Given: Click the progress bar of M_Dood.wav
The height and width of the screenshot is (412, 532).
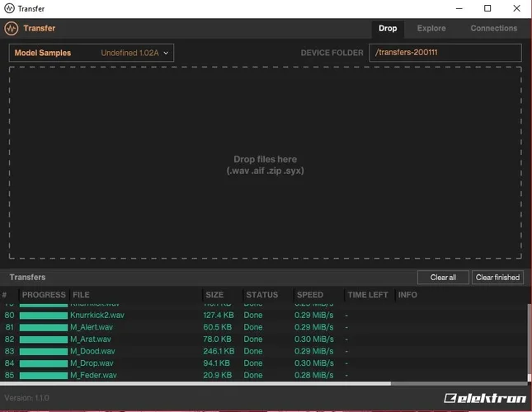Looking at the screenshot, I should (x=44, y=352).
